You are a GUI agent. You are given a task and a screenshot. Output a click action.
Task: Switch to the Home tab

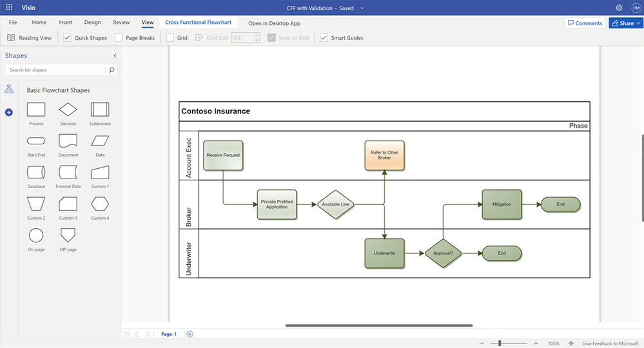(x=39, y=23)
